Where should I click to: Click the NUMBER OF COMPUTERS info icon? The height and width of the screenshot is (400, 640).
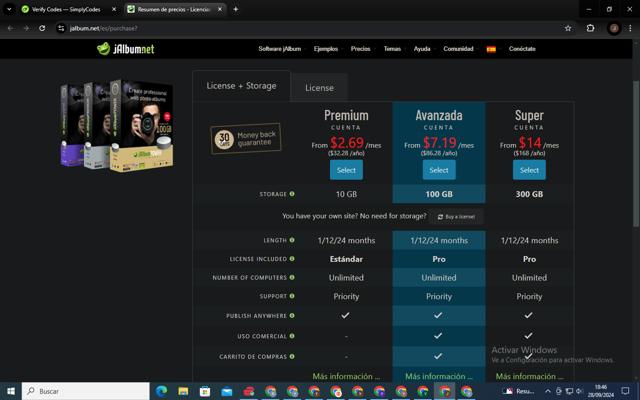coord(292,278)
